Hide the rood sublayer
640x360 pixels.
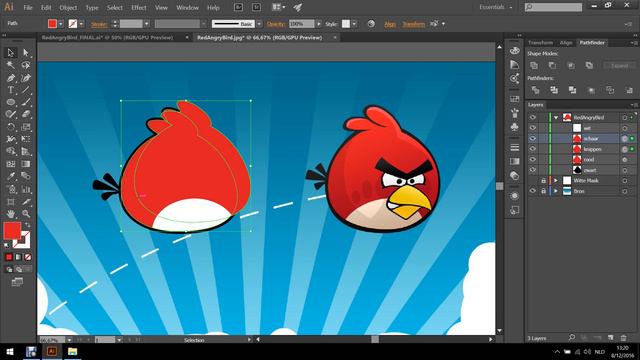coord(533,160)
